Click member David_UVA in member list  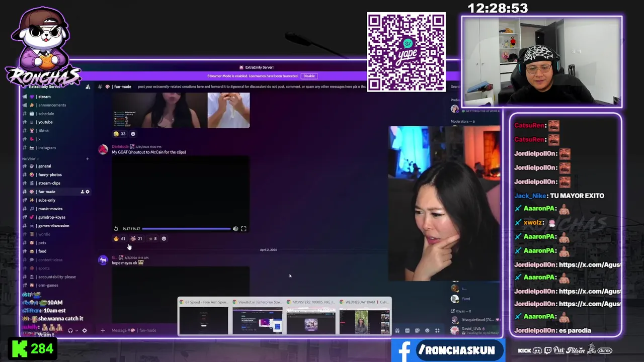(475, 330)
